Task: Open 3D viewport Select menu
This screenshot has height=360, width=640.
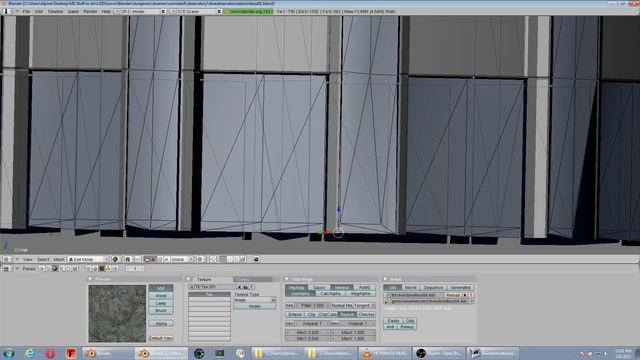Action: point(43,259)
